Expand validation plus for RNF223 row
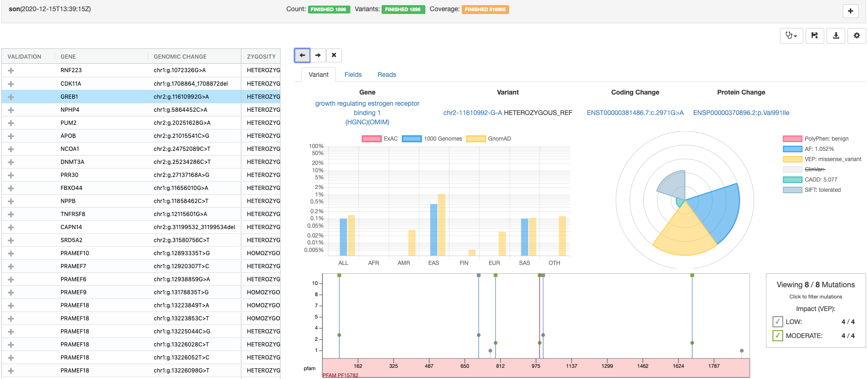This screenshot has height=379, width=868. pyautogui.click(x=11, y=70)
